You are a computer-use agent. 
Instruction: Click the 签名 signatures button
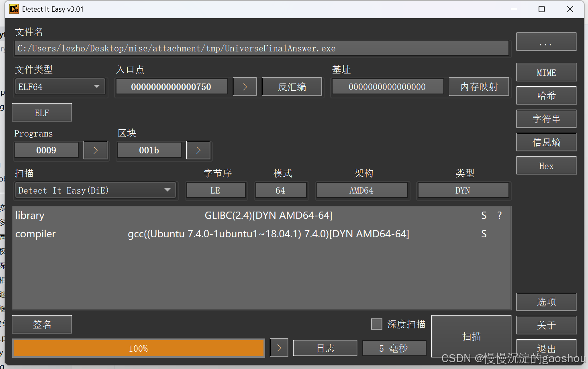coord(42,324)
